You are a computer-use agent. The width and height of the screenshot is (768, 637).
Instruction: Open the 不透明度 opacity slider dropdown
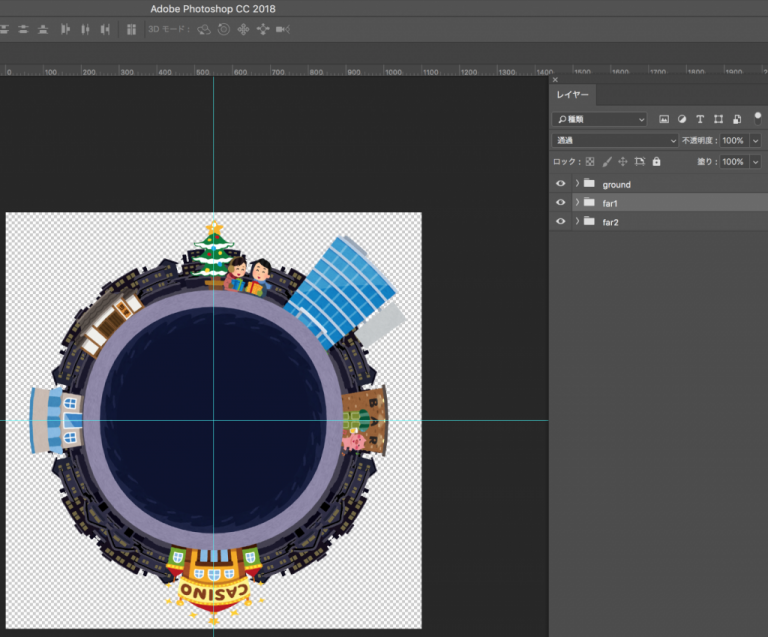[755, 141]
